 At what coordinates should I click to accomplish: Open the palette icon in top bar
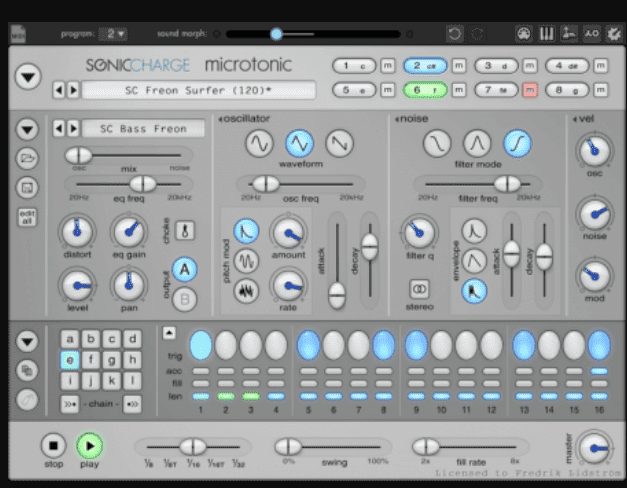[x=523, y=34]
